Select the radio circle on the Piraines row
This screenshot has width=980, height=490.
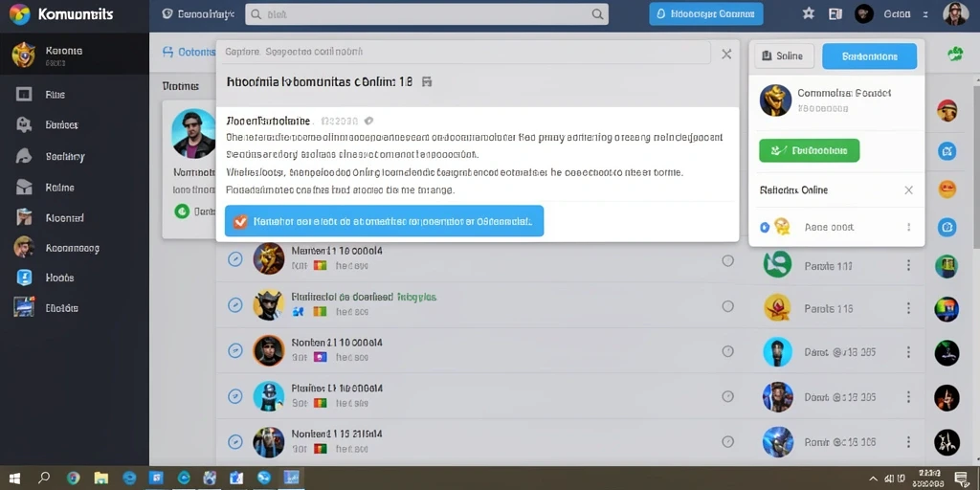(727, 396)
